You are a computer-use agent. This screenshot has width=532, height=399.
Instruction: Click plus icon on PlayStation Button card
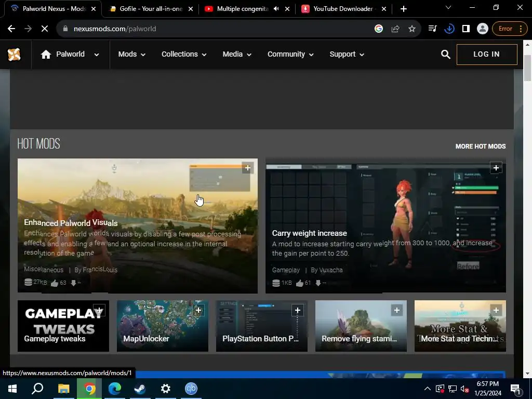pos(298,310)
